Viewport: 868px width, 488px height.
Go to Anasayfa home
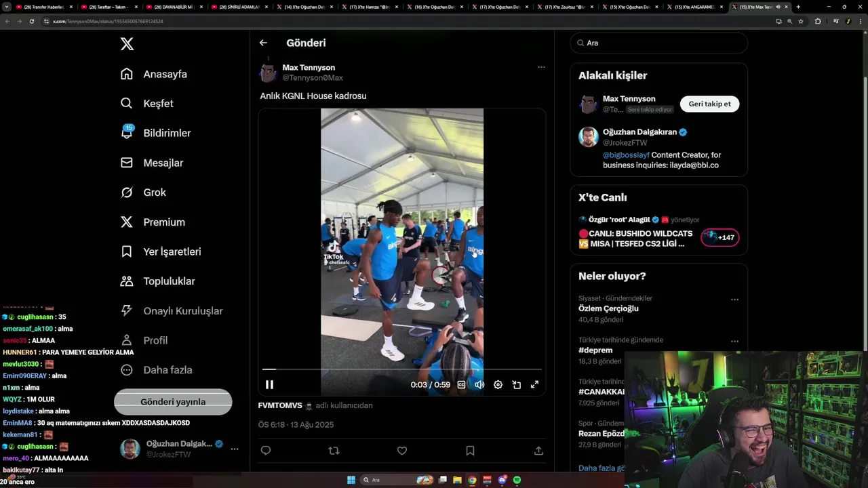[x=153, y=74]
